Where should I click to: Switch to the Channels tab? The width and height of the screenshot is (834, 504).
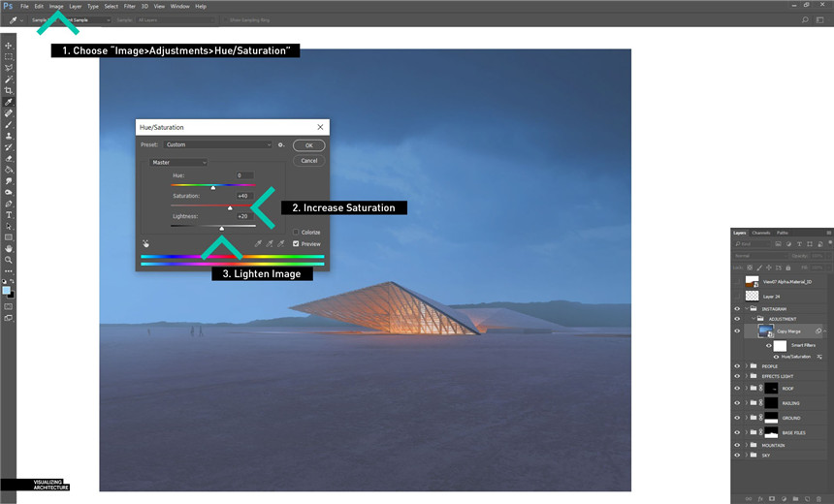coord(761,233)
